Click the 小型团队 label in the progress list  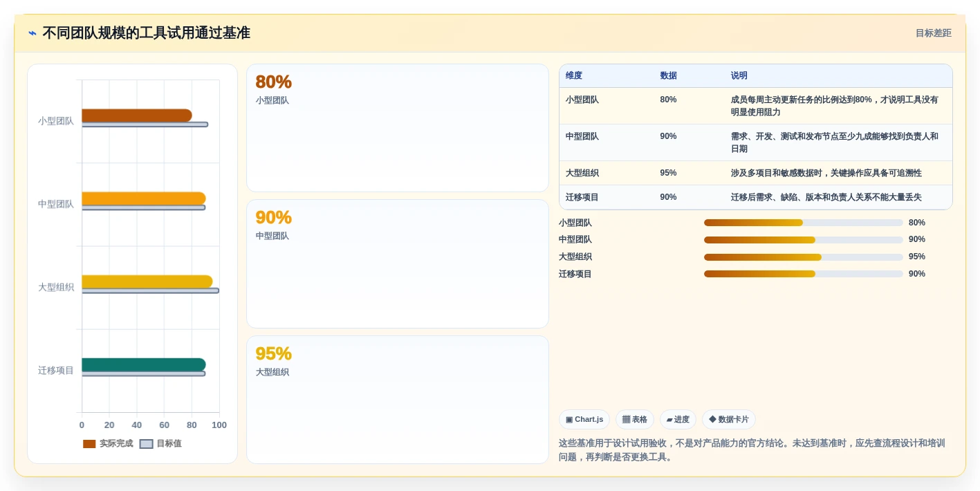click(x=575, y=223)
